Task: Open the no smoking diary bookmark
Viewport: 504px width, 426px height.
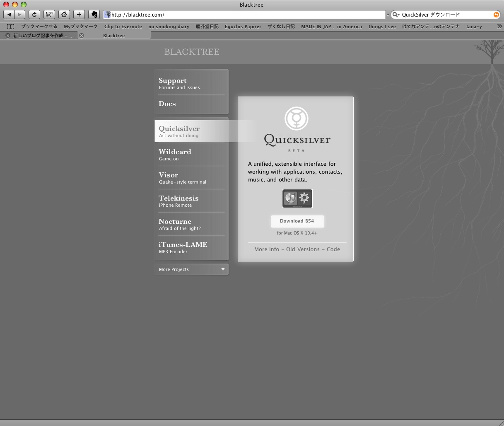Action: click(x=169, y=26)
